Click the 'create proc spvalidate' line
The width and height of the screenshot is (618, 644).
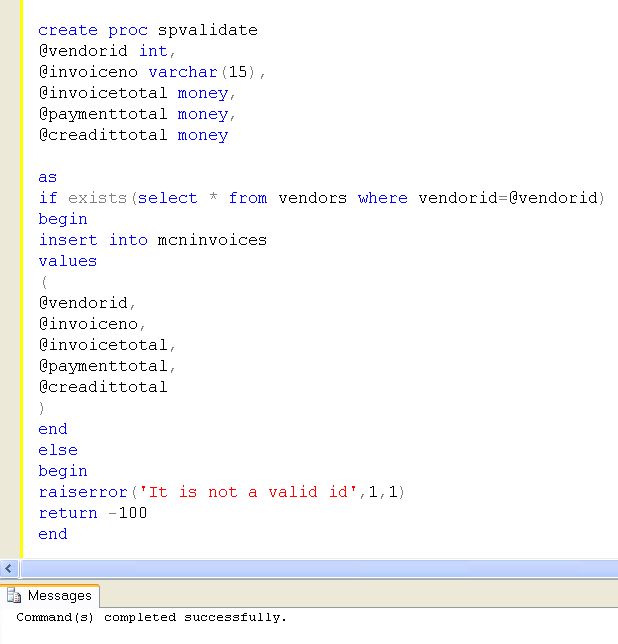148,30
